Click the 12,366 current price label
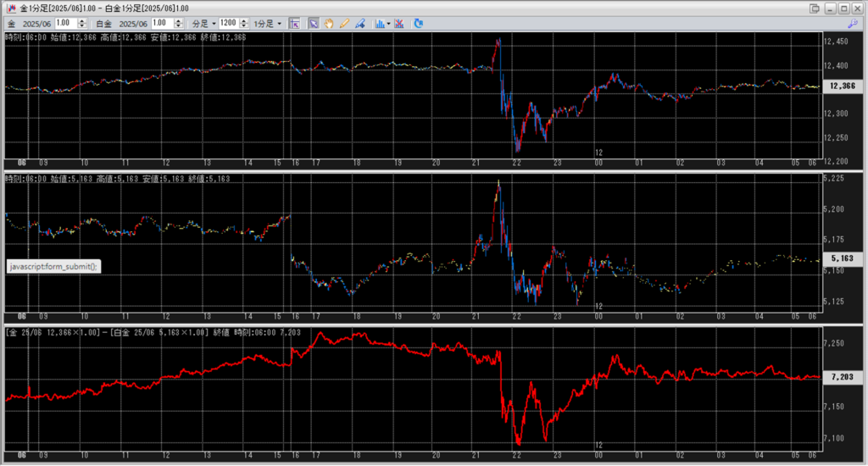The image size is (868, 466). coord(843,86)
